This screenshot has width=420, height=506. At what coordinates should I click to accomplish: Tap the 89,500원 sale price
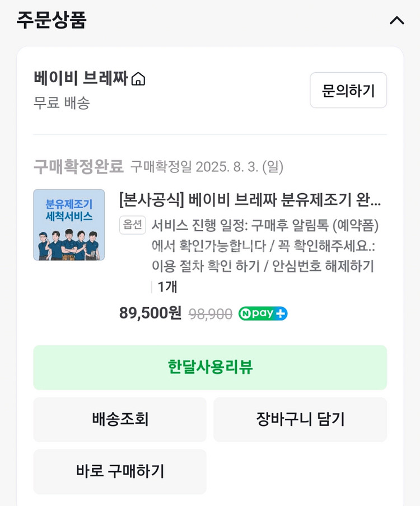(150, 313)
